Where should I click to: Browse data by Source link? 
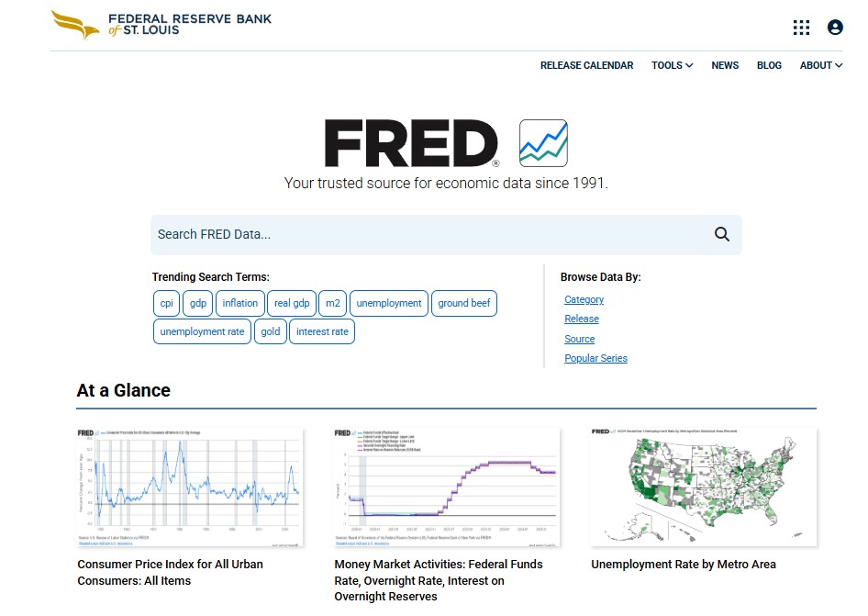click(579, 339)
